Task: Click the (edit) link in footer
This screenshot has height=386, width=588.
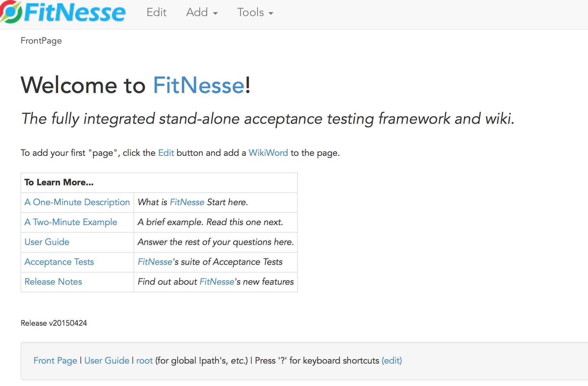Action: coord(392,361)
